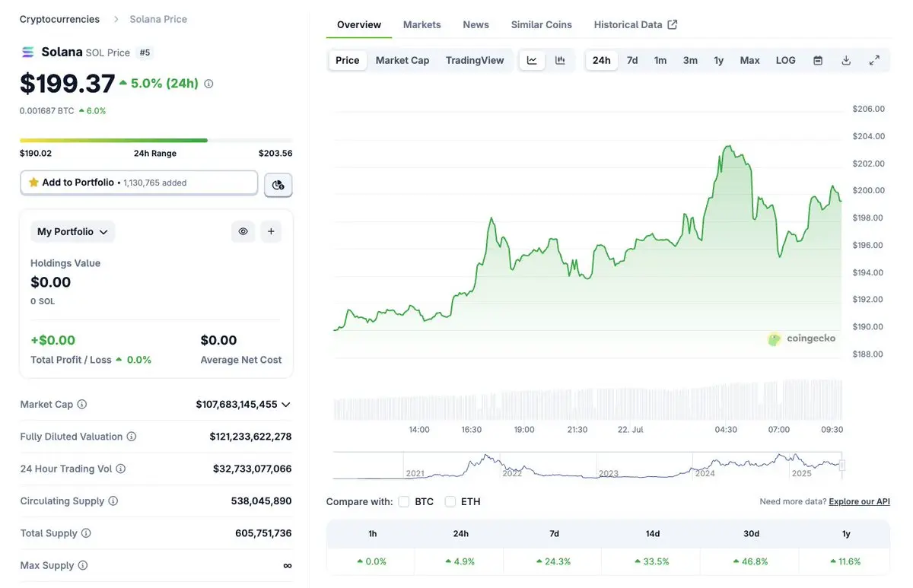Open the Fully Diluted Valuation info icon
Screen dimensions: 913x588
coord(132,437)
